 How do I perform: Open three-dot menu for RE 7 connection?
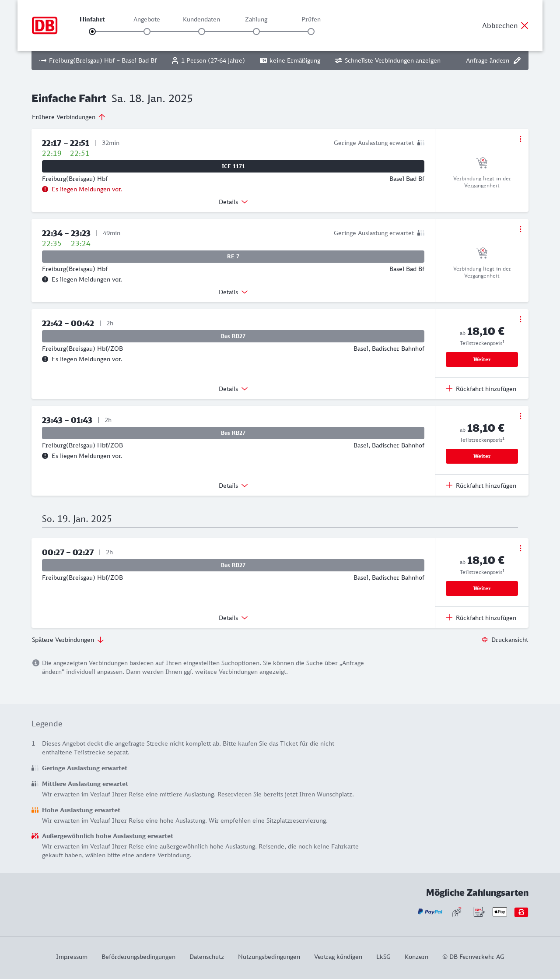[x=520, y=229]
